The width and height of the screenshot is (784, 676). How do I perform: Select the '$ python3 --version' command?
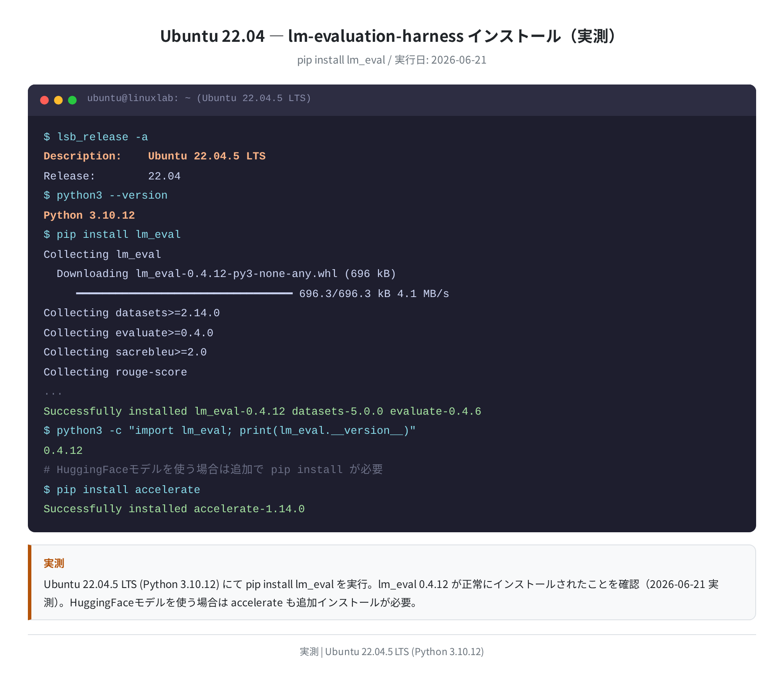coord(105,196)
